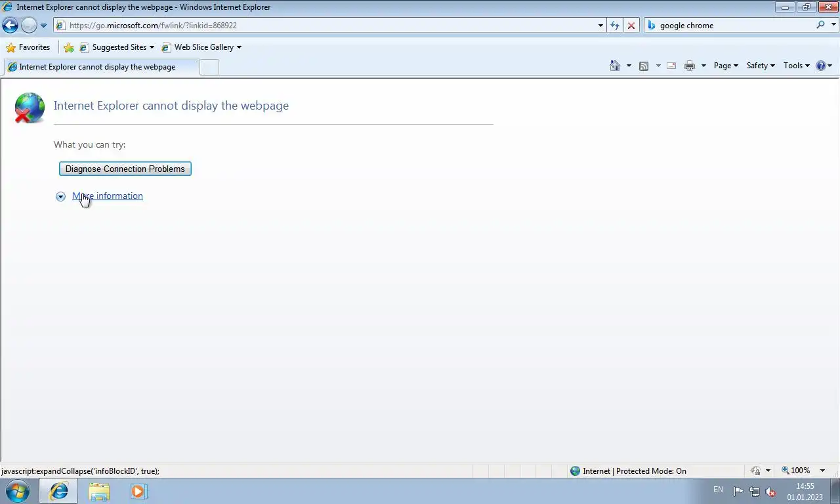Expand More information with the round arrow icon
The width and height of the screenshot is (840, 504).
(60, 196)
